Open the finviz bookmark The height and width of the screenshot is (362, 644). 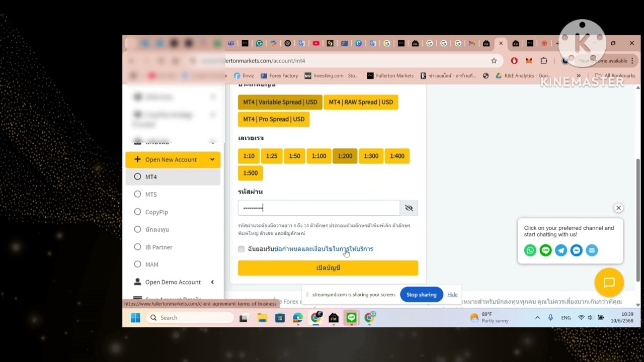[244, 76]
